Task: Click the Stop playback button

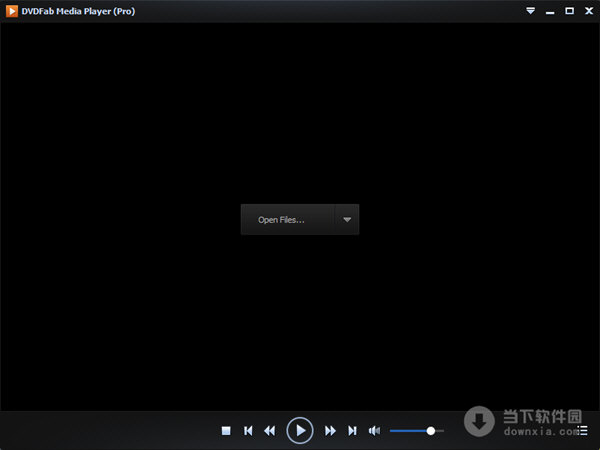Action: [226, 431]
